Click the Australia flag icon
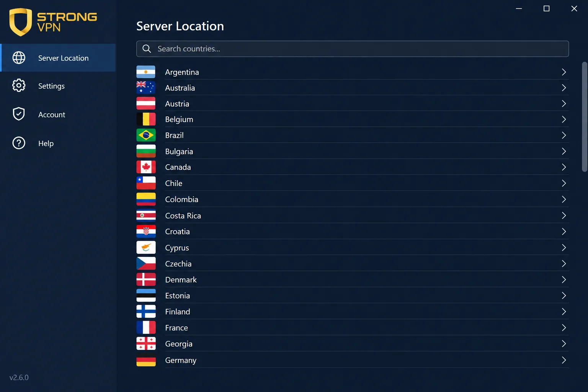Image resolution: width=588 pixels, height=392 pixels. pos(146,88)
